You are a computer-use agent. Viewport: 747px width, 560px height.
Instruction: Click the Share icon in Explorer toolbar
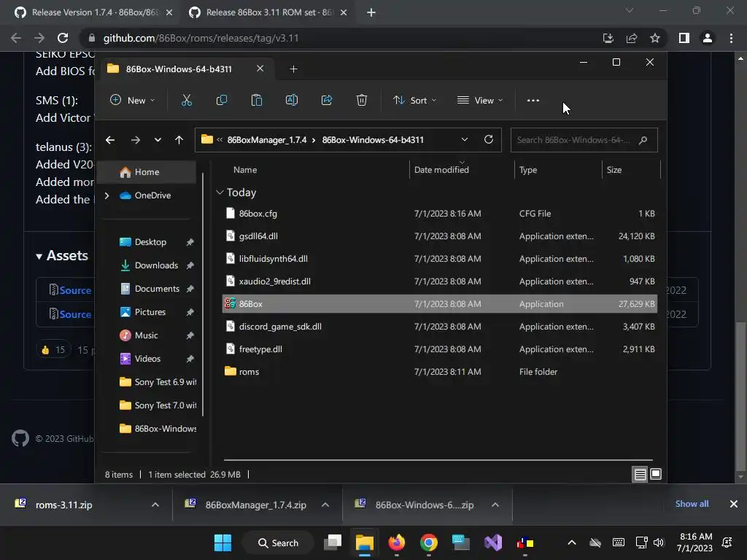(x=327, y=100)
